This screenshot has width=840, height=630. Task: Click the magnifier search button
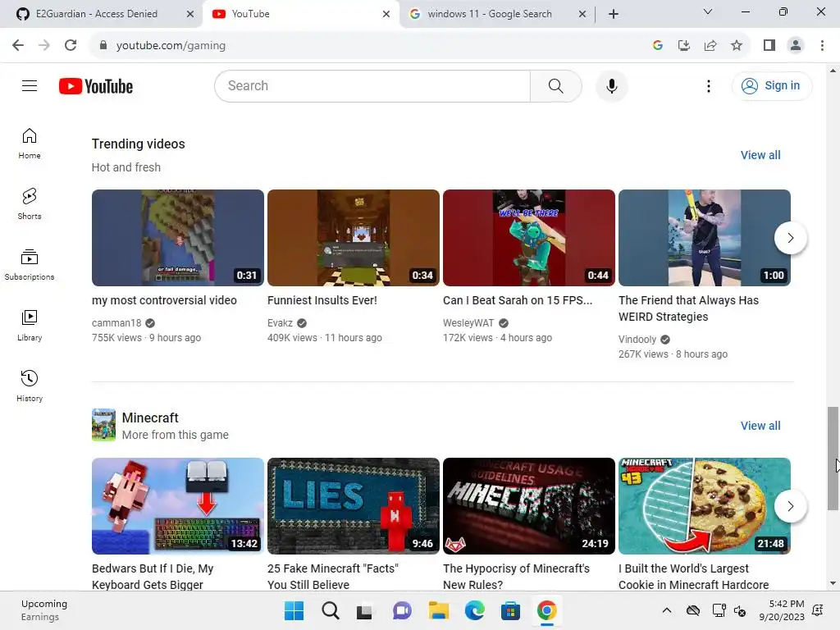[x=555, y=85]
